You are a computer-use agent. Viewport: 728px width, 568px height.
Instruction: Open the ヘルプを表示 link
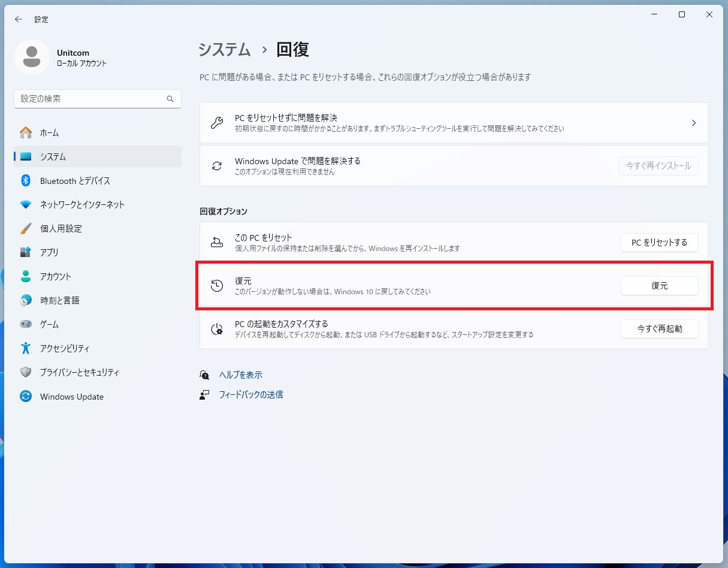tap(241, 375)
